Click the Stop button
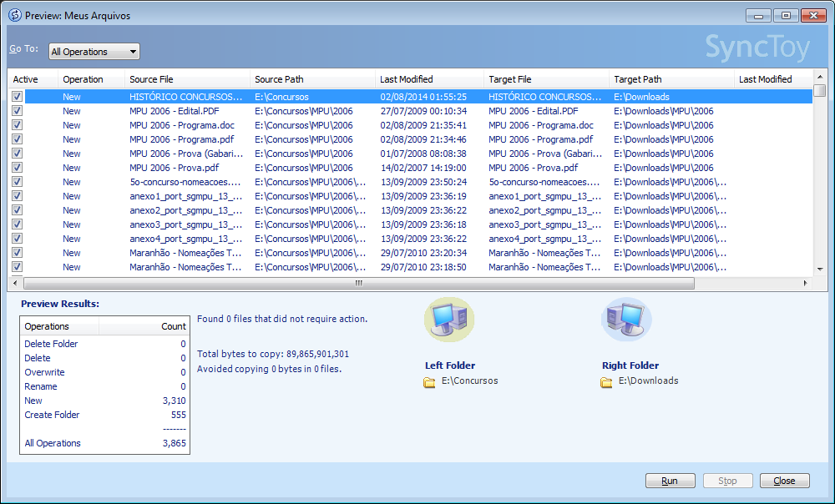 click(727, 481)
